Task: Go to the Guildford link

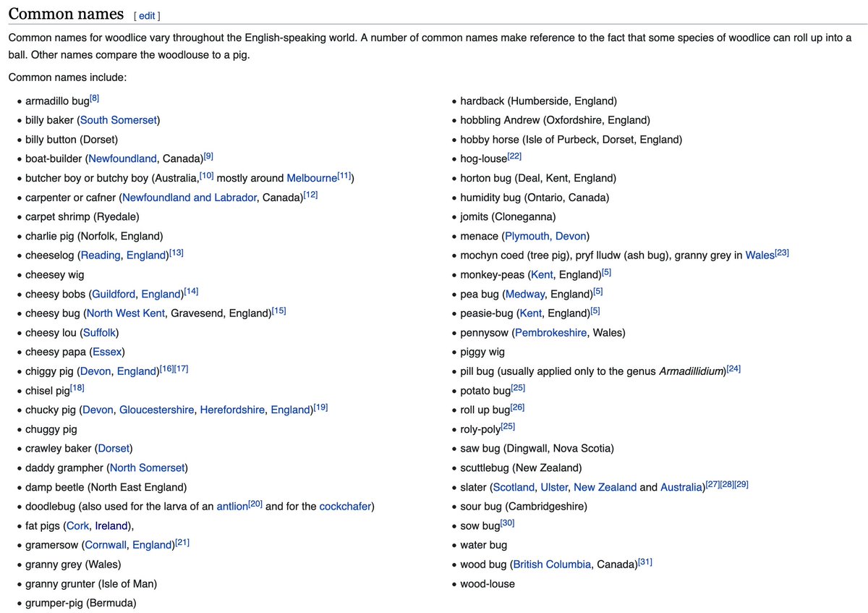Action: [x=112, y=294]
